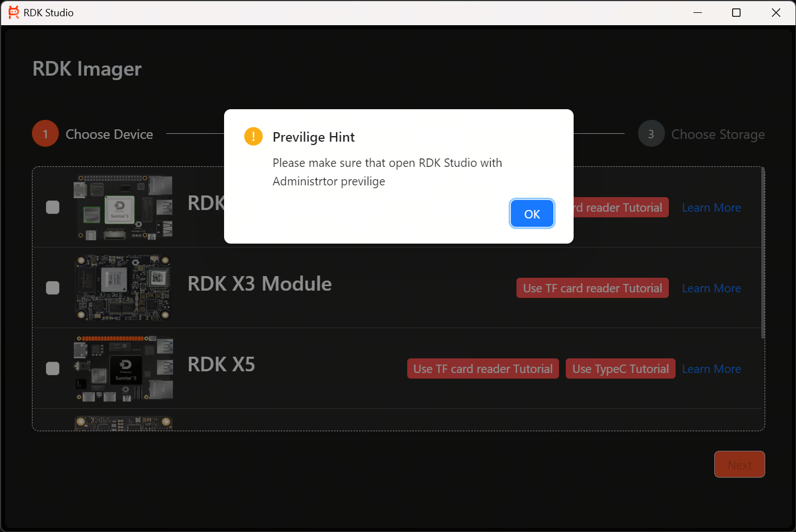This screenshot has height=532, width=796.
Task: Tick the checkbox for the topmost RDK device
Action: tap(53, 207)
